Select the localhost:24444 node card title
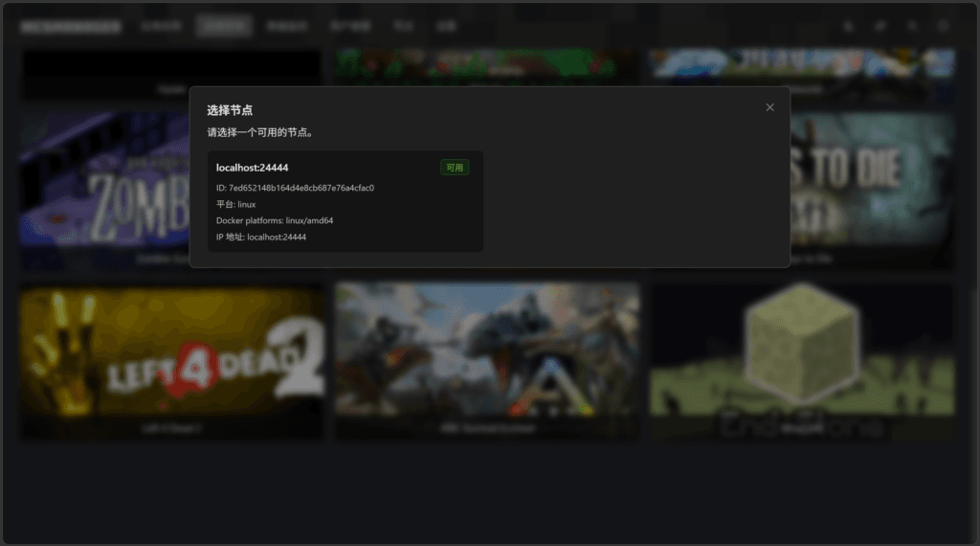This screenshot has height=546, width=980. 252,168
